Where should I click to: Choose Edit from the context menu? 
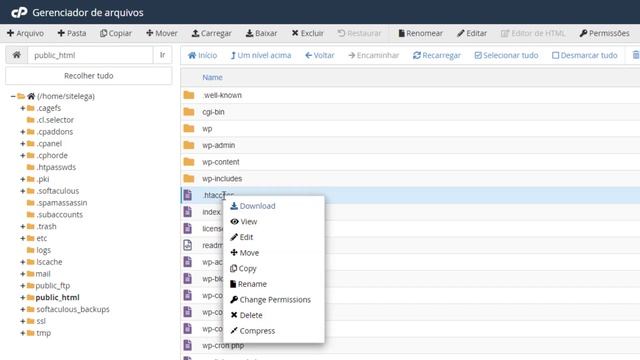tap(242, 237)
